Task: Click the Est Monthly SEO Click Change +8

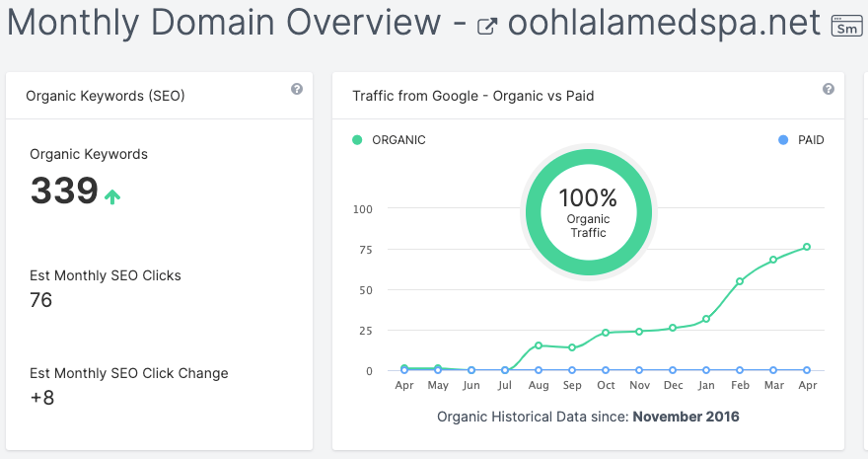Action: pyautogui.click(x=42, y=397)
